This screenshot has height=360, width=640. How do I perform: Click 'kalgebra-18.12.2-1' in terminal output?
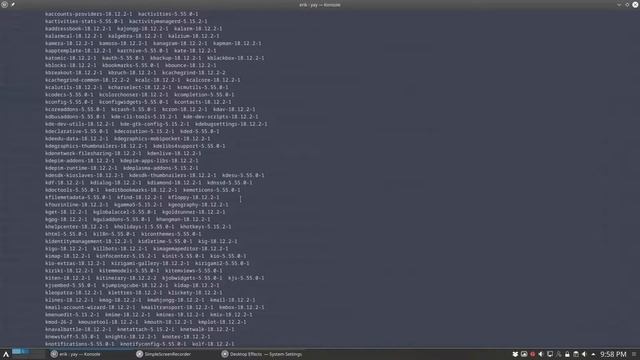[135, 36]
